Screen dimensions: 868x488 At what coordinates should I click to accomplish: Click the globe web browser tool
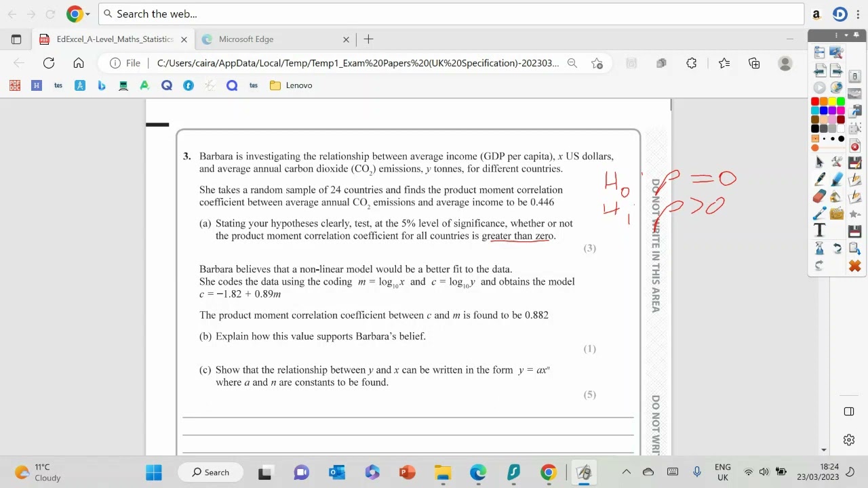tap(837, 87)
